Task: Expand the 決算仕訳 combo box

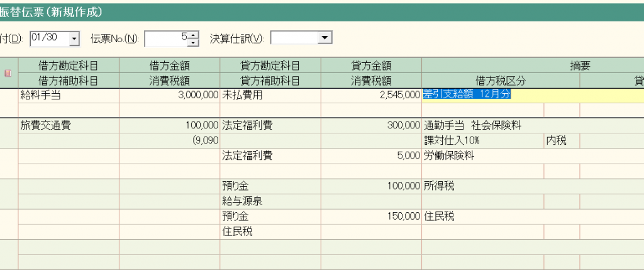Action: pos(325,38)
